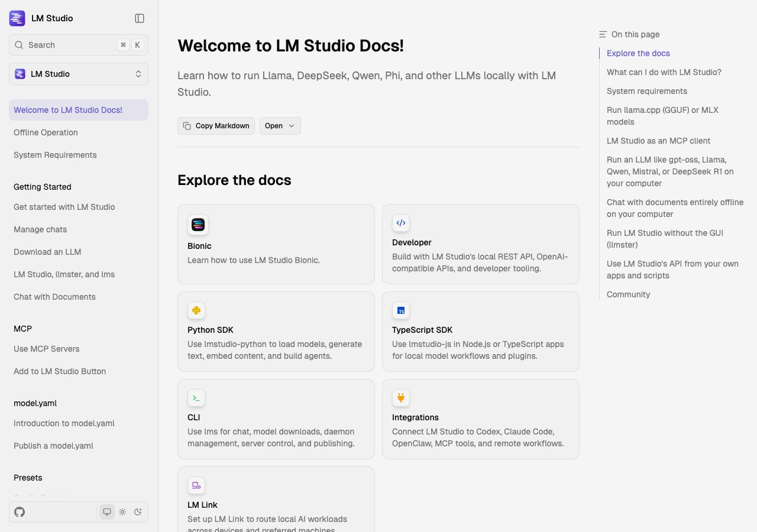757x532 pixels.
Task: Expand the Open dropdown menu
Action: [280, 126]
